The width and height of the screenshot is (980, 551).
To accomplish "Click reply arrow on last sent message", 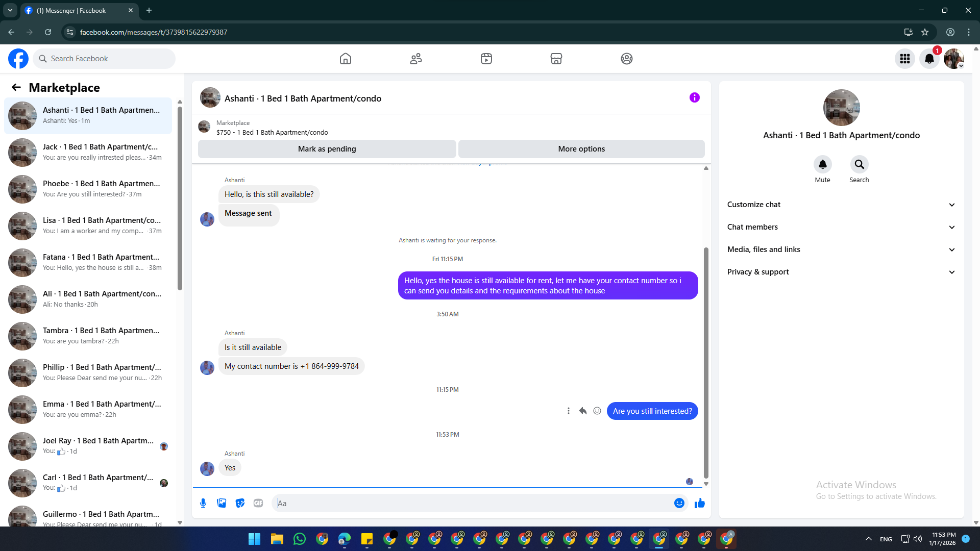I will [x=583, y=411].
